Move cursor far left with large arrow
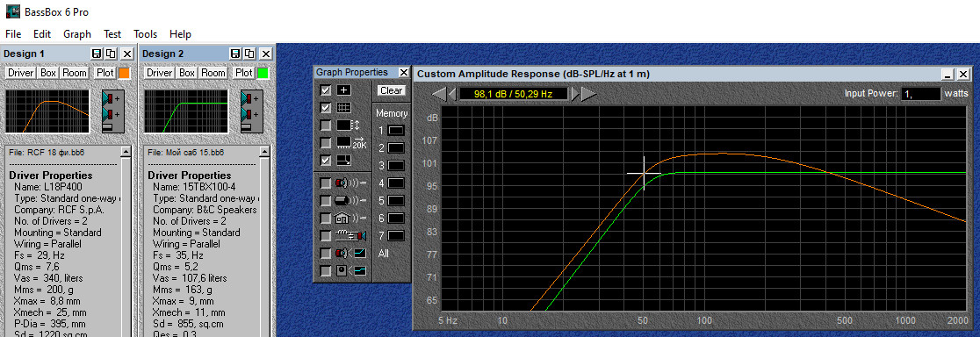980x337 pixels. click(x=439, y=94)
